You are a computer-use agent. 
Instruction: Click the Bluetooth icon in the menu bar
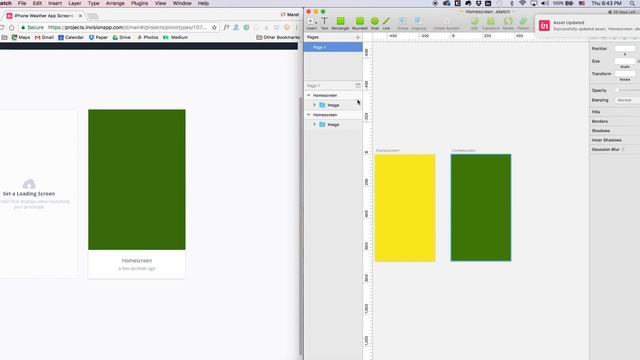click(x=511, y=3)
